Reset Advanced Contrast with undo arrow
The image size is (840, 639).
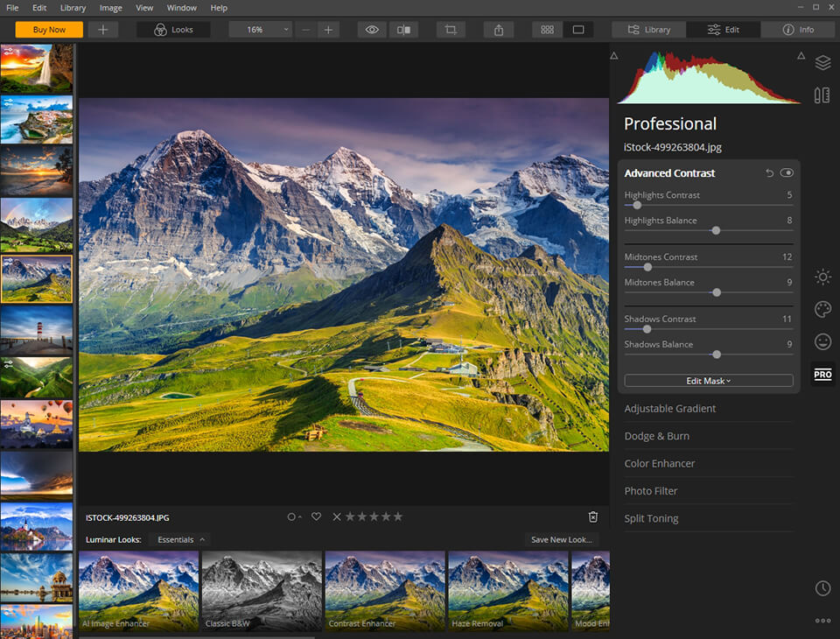point(770,173)
